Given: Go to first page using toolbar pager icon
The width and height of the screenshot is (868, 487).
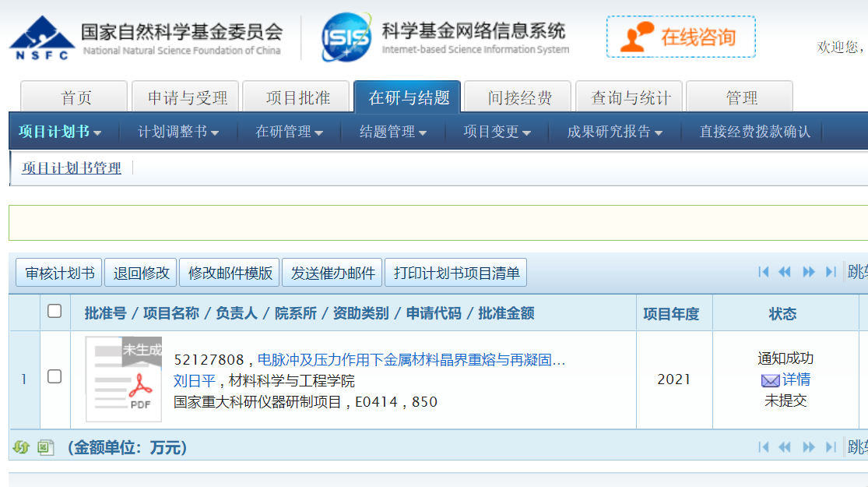Looking at the screenshot, I should (764, 272).
